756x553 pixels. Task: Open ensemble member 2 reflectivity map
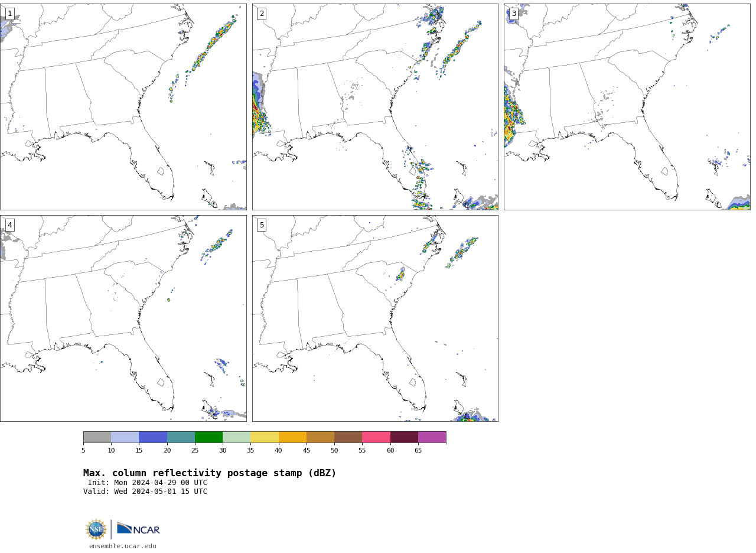375,107
